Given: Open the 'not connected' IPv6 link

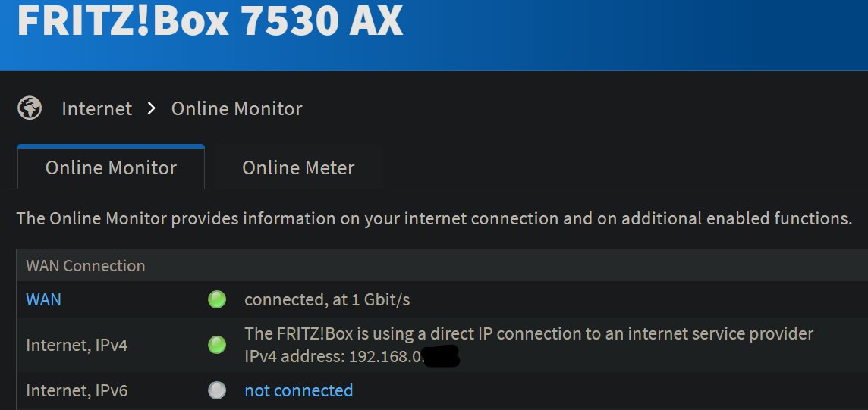Looking at the screenshot, I should (299, 390).
